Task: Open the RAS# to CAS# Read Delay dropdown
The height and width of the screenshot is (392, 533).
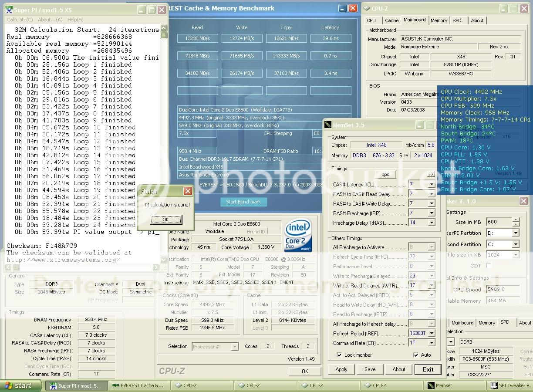Action: [x=431, y=194]
